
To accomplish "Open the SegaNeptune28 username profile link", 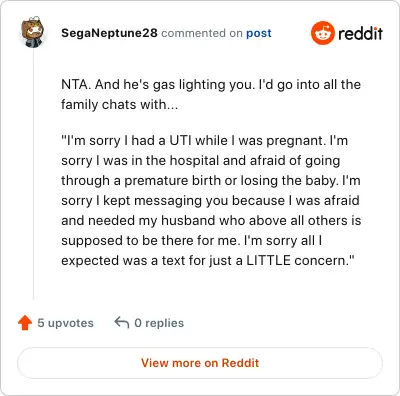I will coord(109,33).
